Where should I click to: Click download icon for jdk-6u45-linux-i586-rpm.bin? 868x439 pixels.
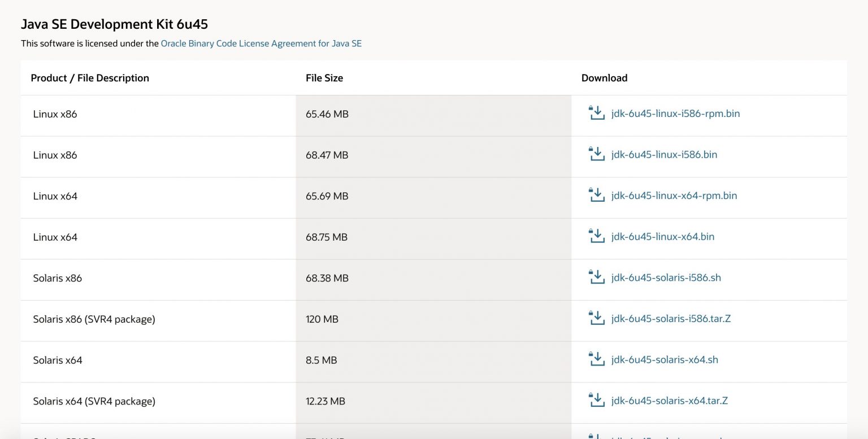[x=596, y=113]
